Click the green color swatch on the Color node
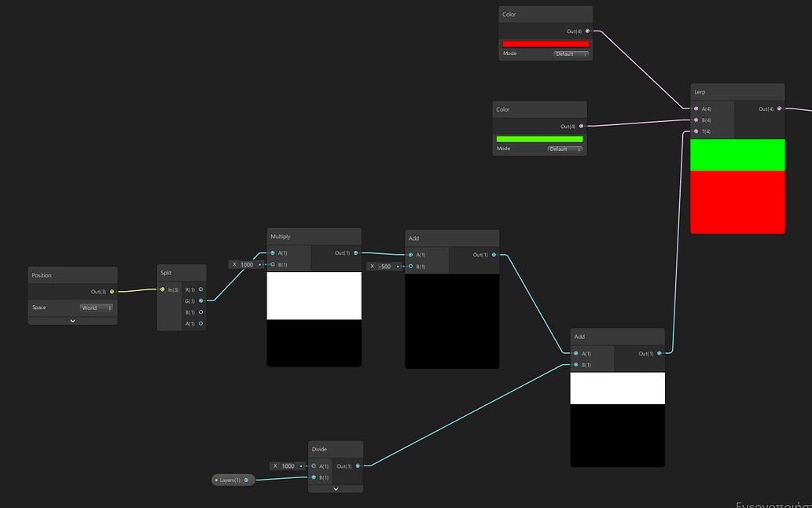812x508 pixels. 539,138
